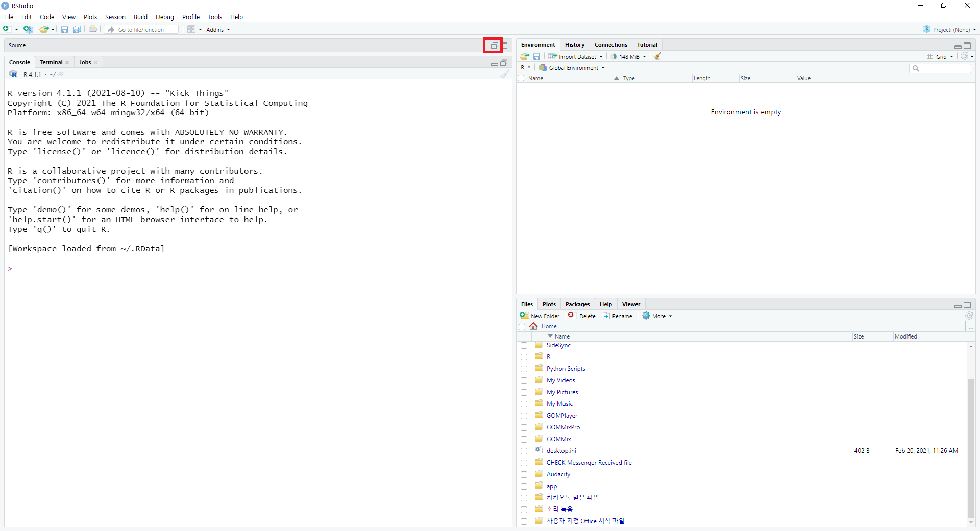Viewport: 980px width, 531px height.
Task: Maximize the Environment pane
Action: pos(968,45)
